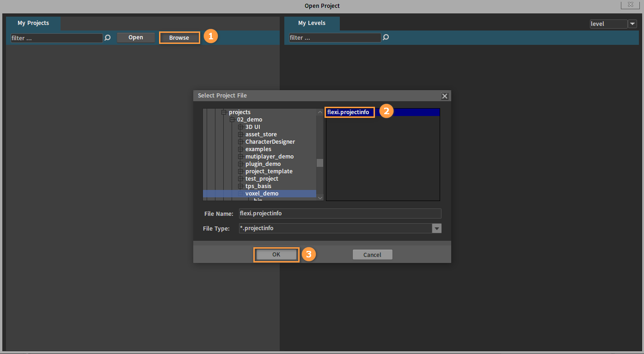The image size is (644, 354).
Task: Click the search icon in My Projects filter
Action: tap(108, 38)
